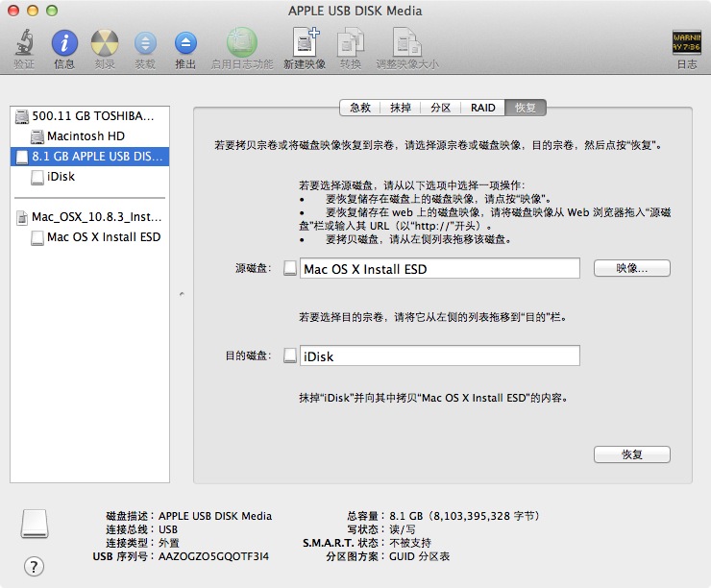Click the yellow minimize window button

33,11
